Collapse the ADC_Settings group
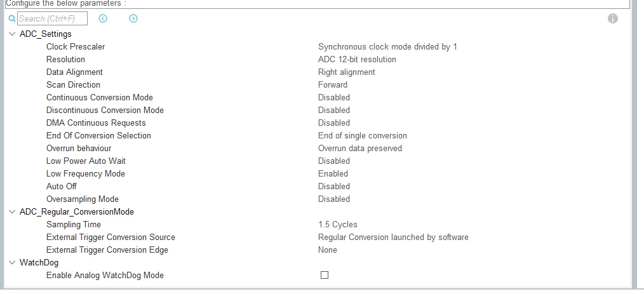 [x=12, y=34]
